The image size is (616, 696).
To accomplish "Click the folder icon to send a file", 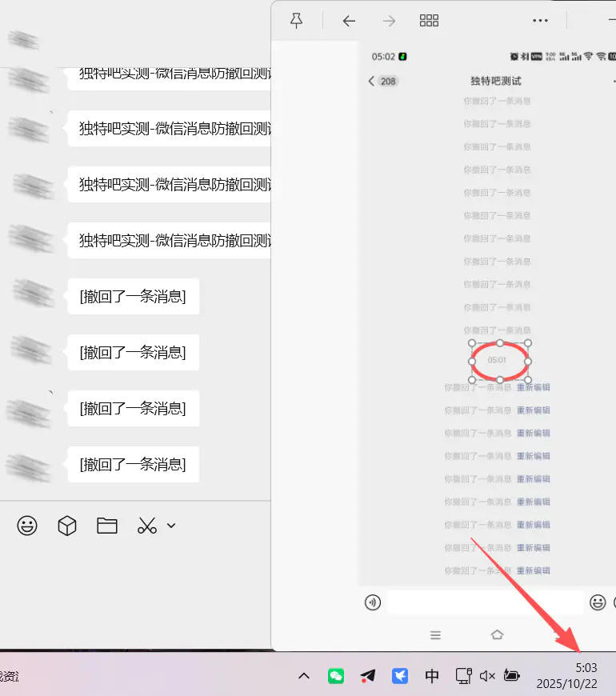I will click(x=107, y=526).
